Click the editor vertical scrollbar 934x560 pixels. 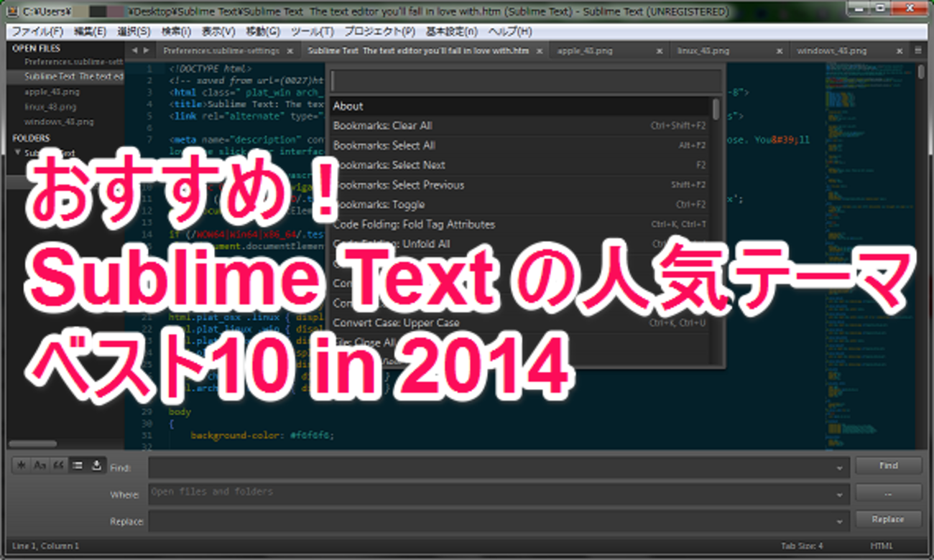click(x=921, y=72)
